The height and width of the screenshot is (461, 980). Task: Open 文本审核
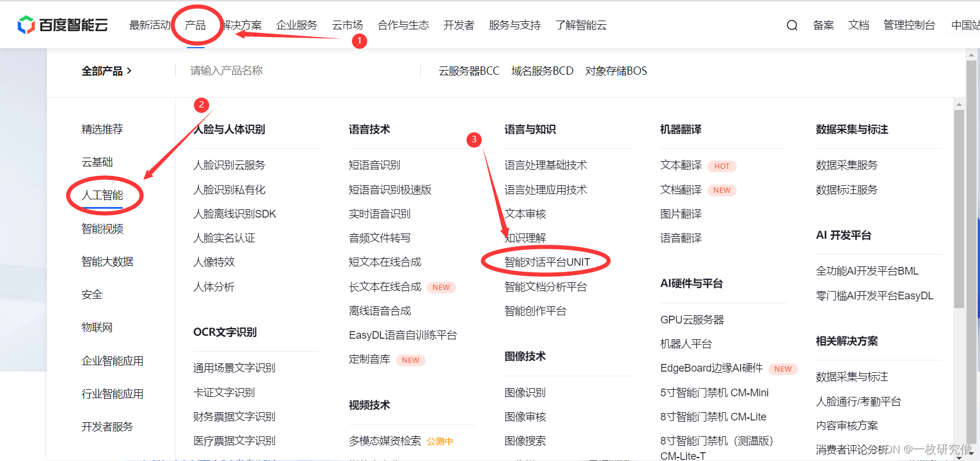pos(525,214)
